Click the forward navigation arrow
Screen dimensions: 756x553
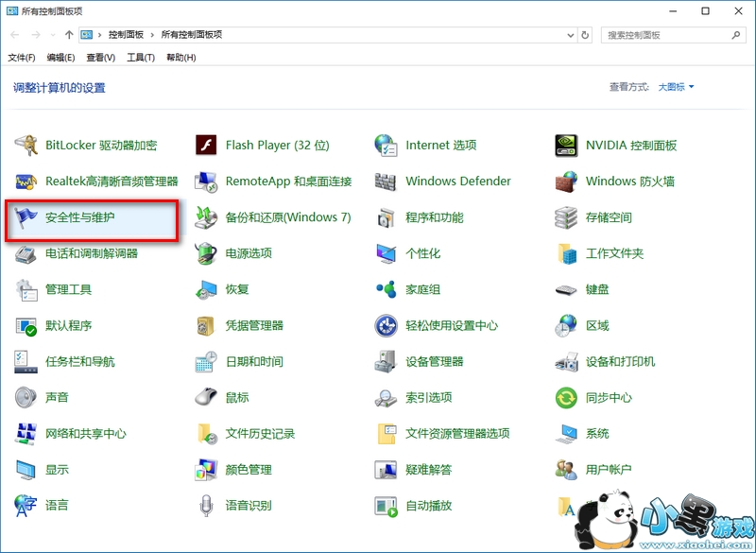[36, 35]
